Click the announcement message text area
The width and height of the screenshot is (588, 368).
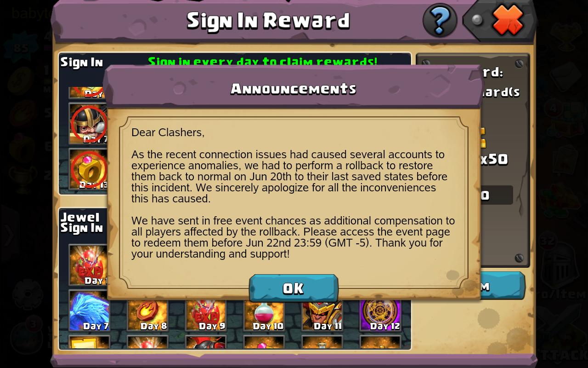pyautogui.click(x=294, y=193)
